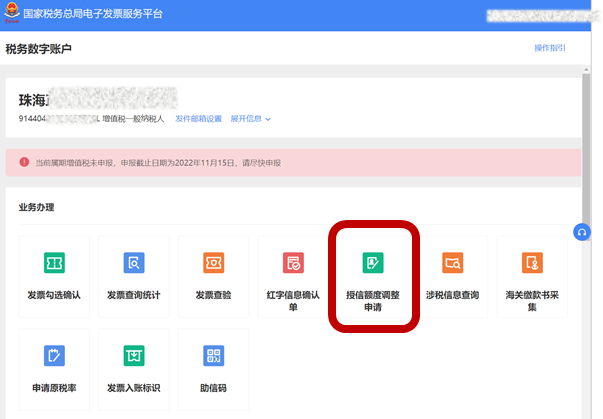Click the blurred user account in header
This screenshot has width=603, height=419.
[x=540, y=15]
